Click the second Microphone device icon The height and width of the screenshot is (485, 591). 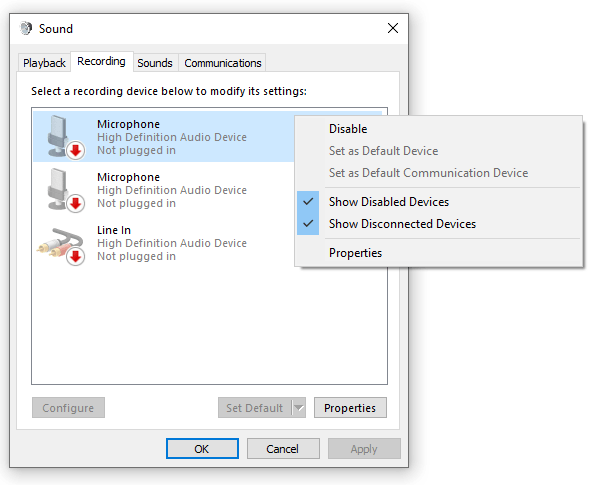pyautogui.click(x=66, y=190)
